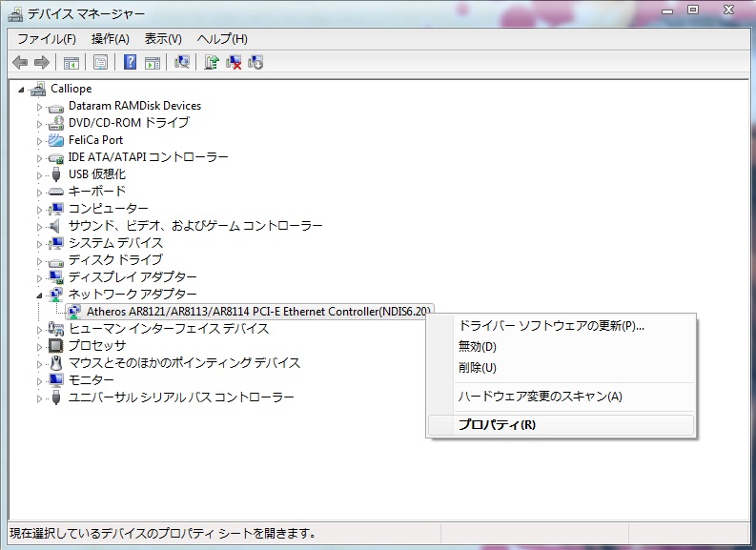This screenshot has width=756, height=550.
Task: Expand the Dataram RAMDisk Devices node
Action: (x=39, y=107)
